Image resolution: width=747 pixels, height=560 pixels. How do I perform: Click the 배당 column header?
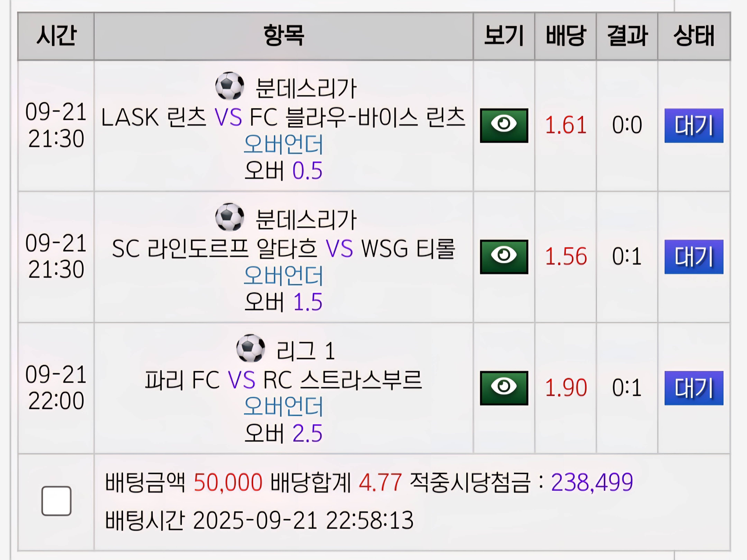(x=565, y=36)
